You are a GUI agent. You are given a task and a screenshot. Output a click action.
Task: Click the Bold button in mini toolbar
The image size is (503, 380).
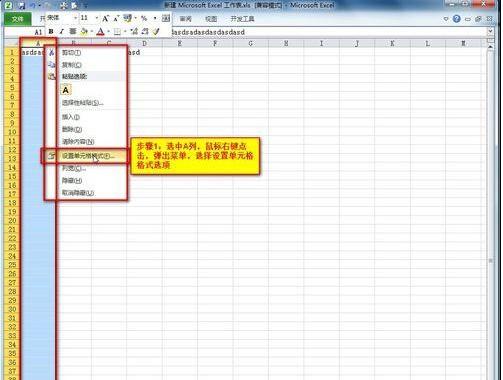tap(51, 31)
